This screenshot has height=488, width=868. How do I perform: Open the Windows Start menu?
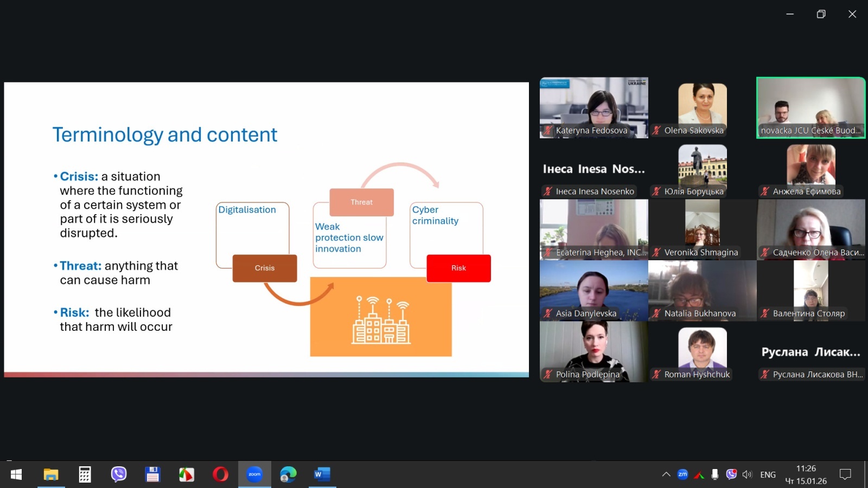tap(16, 474)
